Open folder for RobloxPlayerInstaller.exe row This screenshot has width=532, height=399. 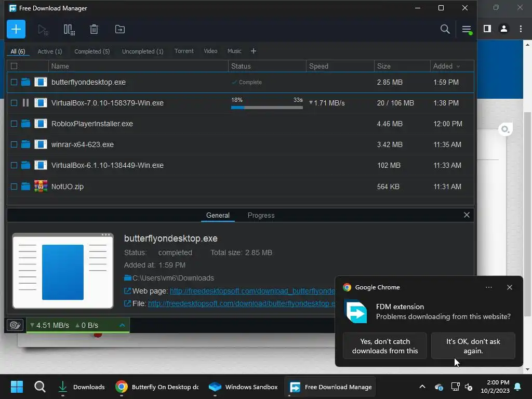(x=25, y=124)
